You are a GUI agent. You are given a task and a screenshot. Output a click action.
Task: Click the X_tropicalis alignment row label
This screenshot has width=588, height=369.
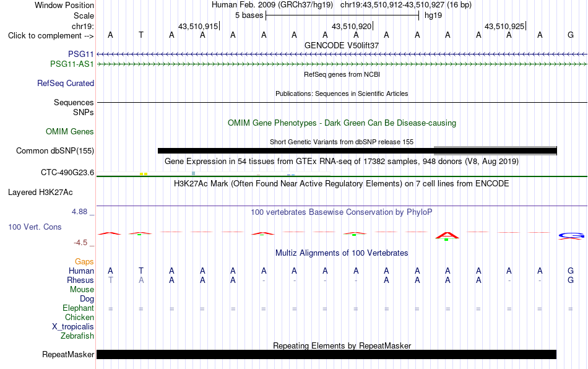pyautogui.click(x=73, y=327)
